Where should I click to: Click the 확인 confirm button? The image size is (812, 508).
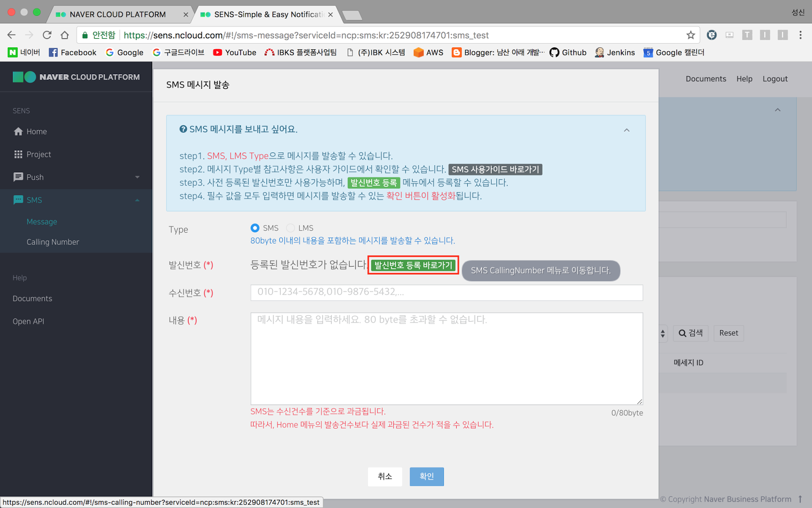[427, 477]
